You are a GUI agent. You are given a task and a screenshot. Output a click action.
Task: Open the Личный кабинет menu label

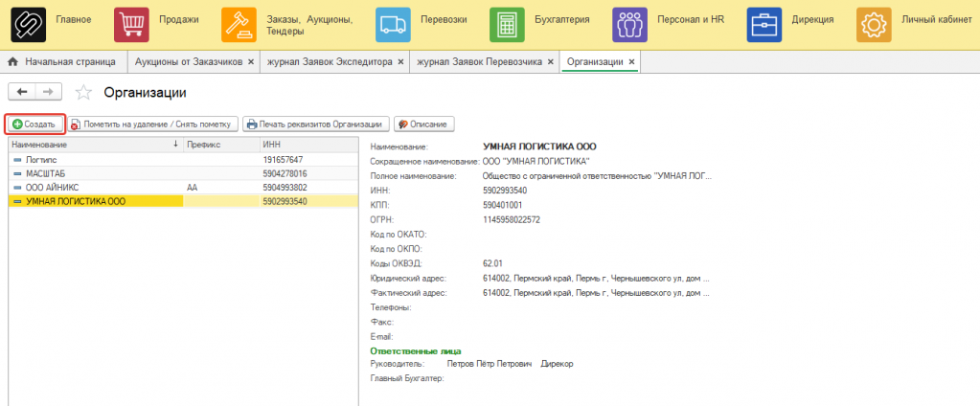pos(936,20)
